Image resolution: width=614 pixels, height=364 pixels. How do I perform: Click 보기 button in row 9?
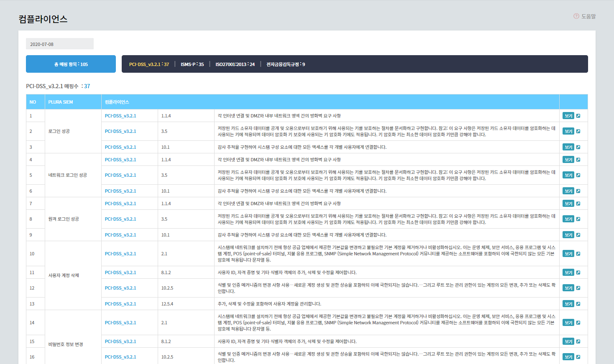pyautogui.click(x=568, y=235)
